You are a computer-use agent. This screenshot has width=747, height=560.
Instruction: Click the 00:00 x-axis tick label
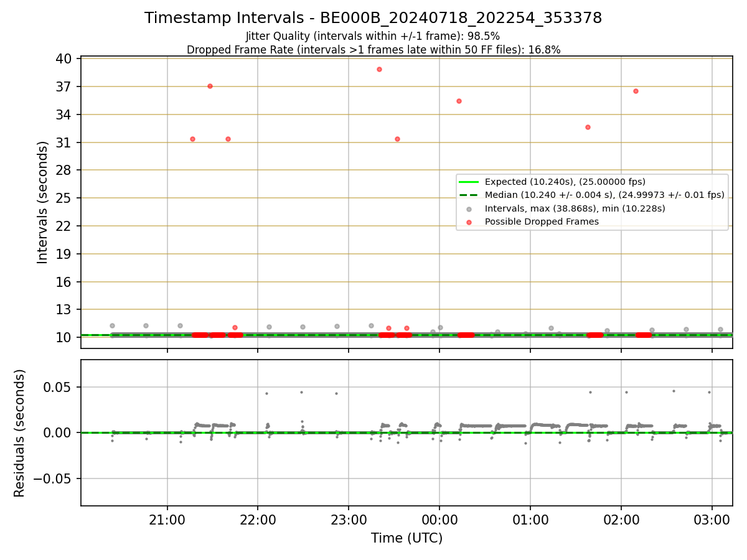click(x=439, y=520)
